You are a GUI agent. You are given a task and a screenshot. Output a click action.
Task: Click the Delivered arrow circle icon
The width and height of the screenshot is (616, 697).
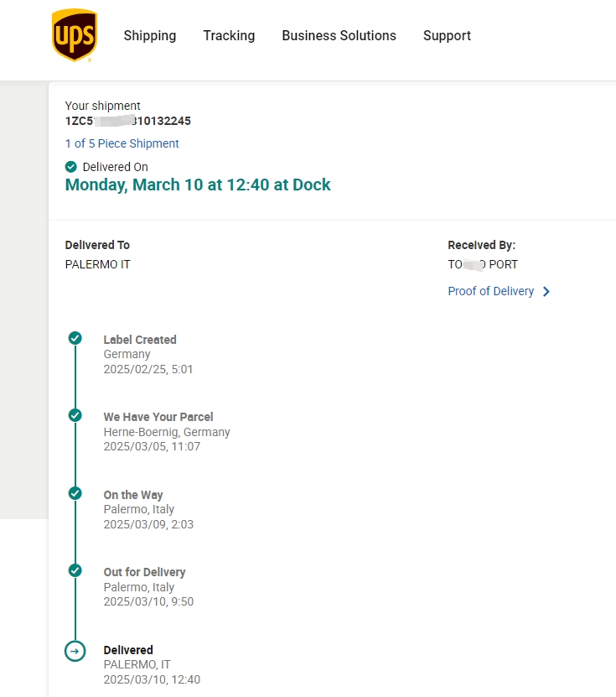pos(75,651)
